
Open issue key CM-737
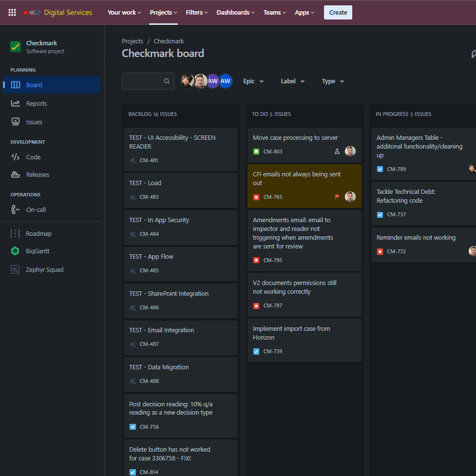point(396,215)
